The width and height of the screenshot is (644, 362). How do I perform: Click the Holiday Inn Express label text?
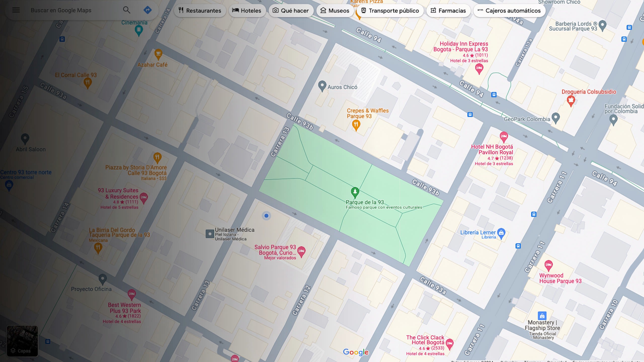(x=461, y=47)
